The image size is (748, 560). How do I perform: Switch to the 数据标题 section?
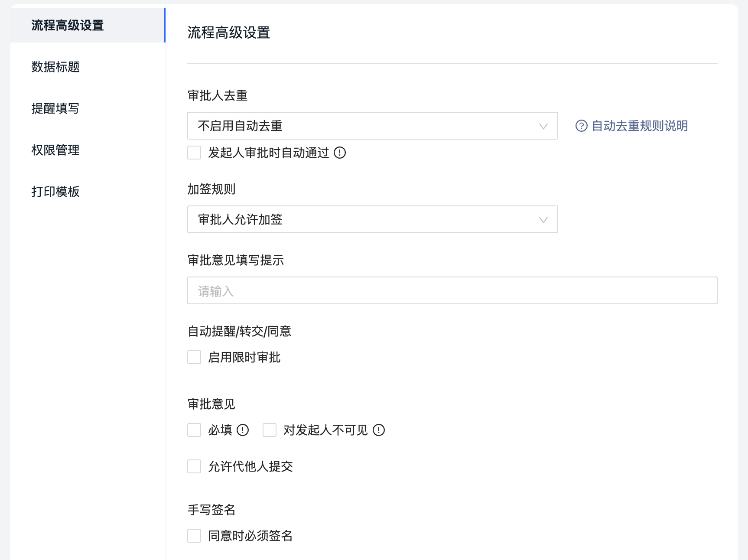55,67
